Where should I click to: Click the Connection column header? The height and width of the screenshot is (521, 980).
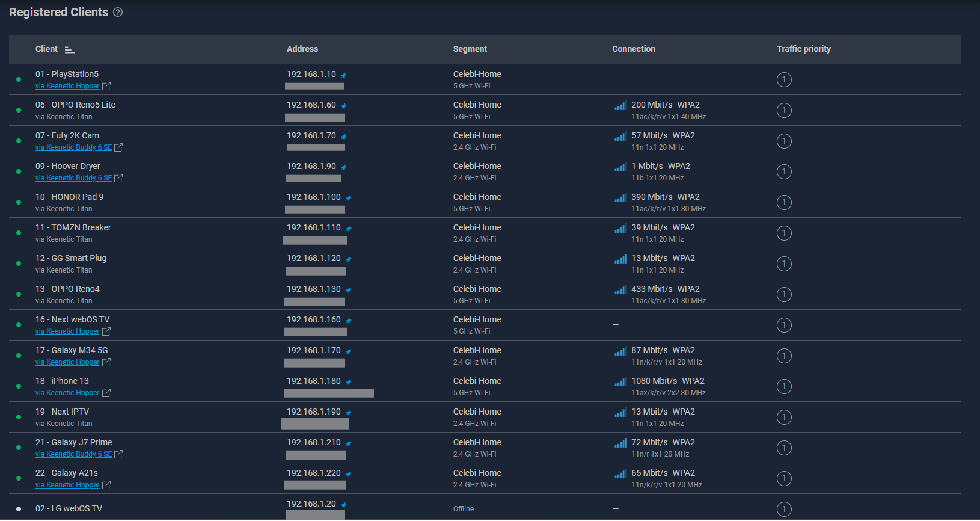634,49
